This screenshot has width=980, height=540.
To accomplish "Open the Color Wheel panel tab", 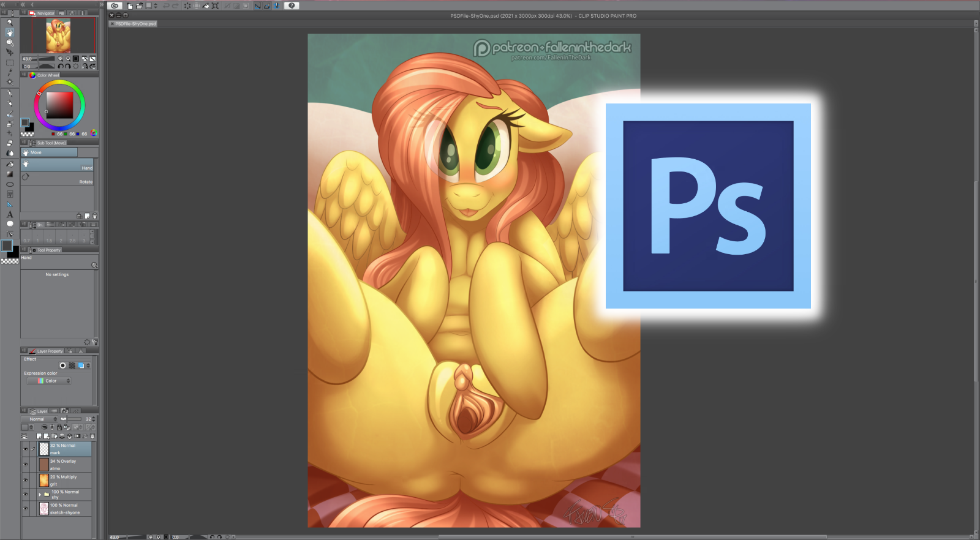I will click(x=44, y=75).
